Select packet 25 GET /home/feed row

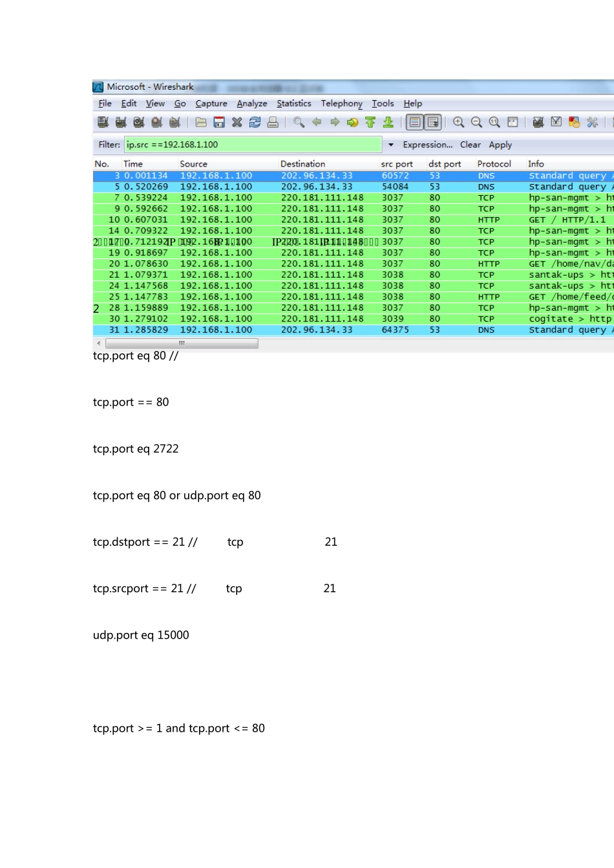click(354, 296)
